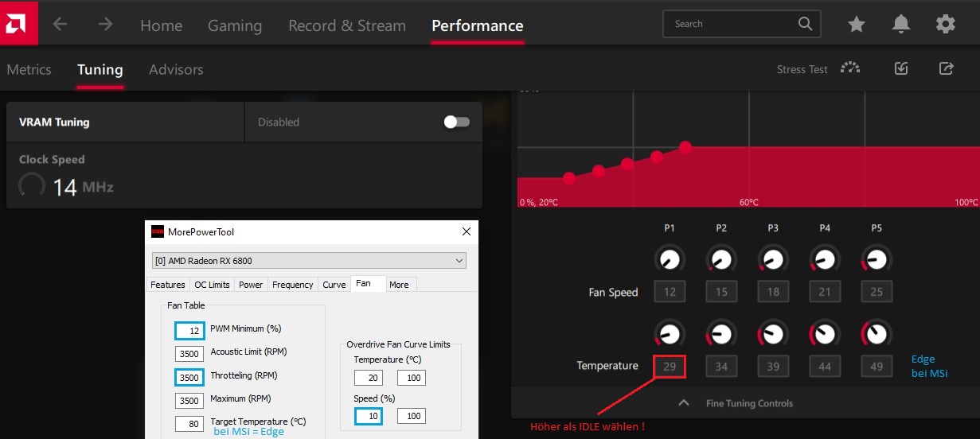Image resolution: width=980 pixels, height=439 pixels.
Task: Click the Acoustic Limit (RPM) field
Action: coord(190,353)
